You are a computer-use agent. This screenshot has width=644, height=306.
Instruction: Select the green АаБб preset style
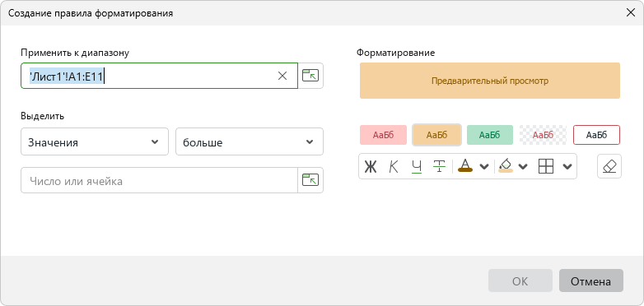point(489,135)
